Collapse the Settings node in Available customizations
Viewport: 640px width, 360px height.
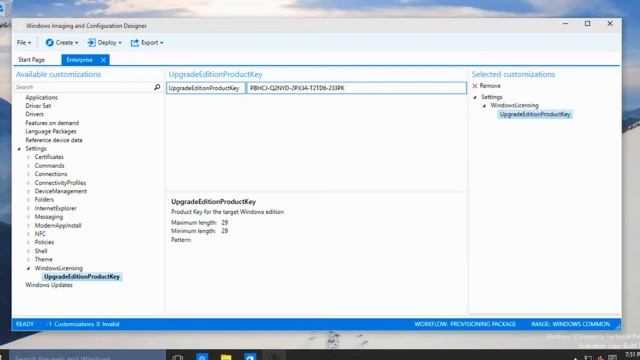[x=19, y=149]
